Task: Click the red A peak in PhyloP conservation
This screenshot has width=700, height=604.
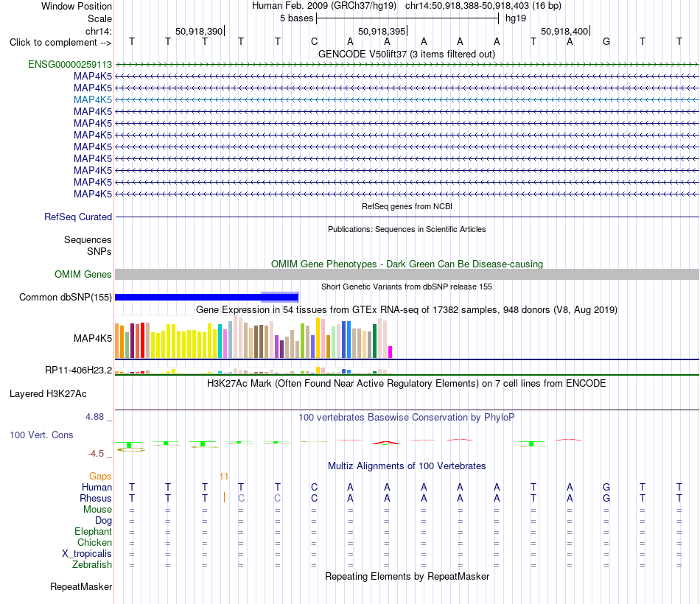Action: pyautogui.click(x=386, y=443)
